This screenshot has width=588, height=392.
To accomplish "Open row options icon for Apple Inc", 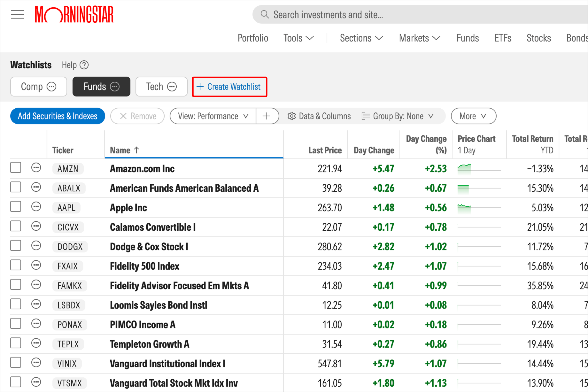I will [36, 207].
